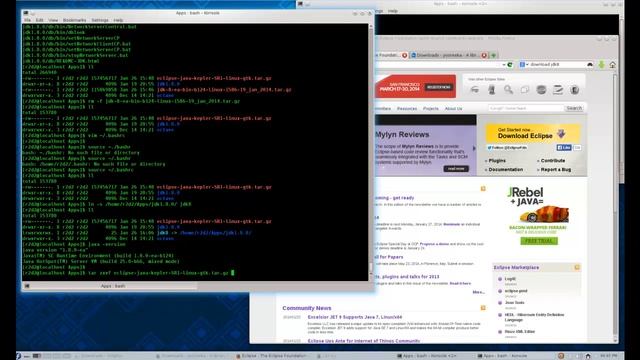This screenshot has width=640, height=360.
Task: Click Firefox page vertical scrollbar
Action: [616, 206]
